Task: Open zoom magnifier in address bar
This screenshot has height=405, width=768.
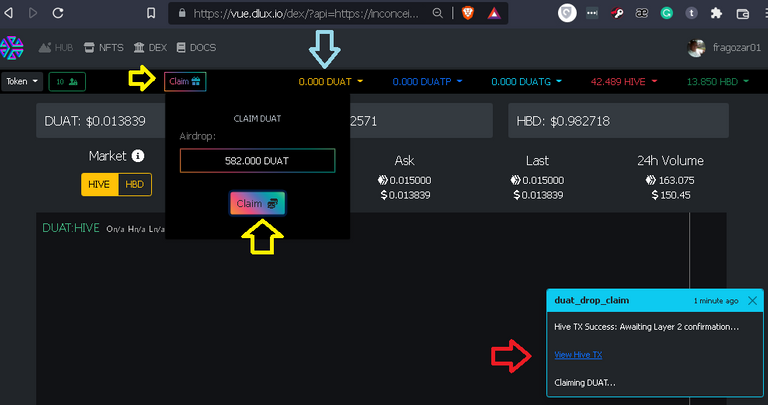Action: (437, 13)
